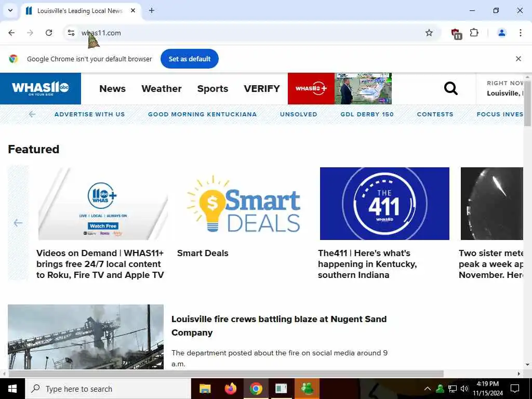The image size is (532, 399).
Task: Click the Chrome taskbar icon
Action: (256, 389)
